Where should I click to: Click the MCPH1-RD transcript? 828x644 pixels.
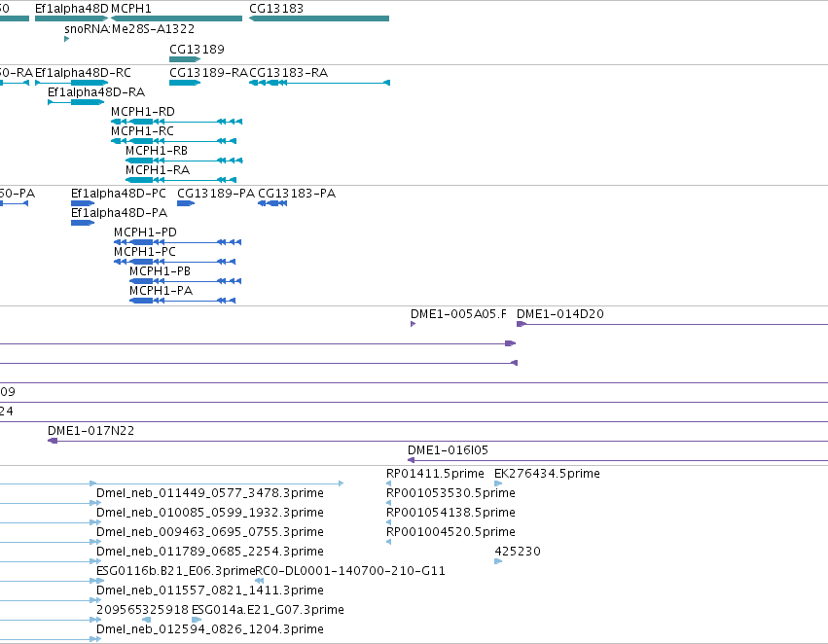tap(176, 122)
